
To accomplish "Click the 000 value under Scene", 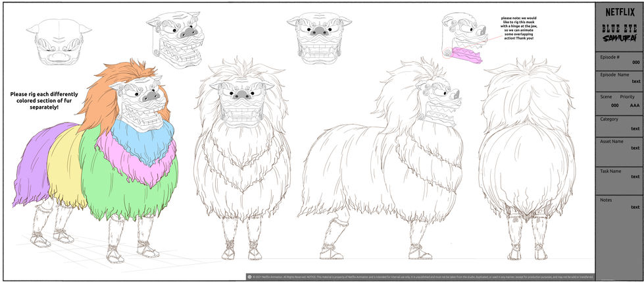I will point(614,105).
